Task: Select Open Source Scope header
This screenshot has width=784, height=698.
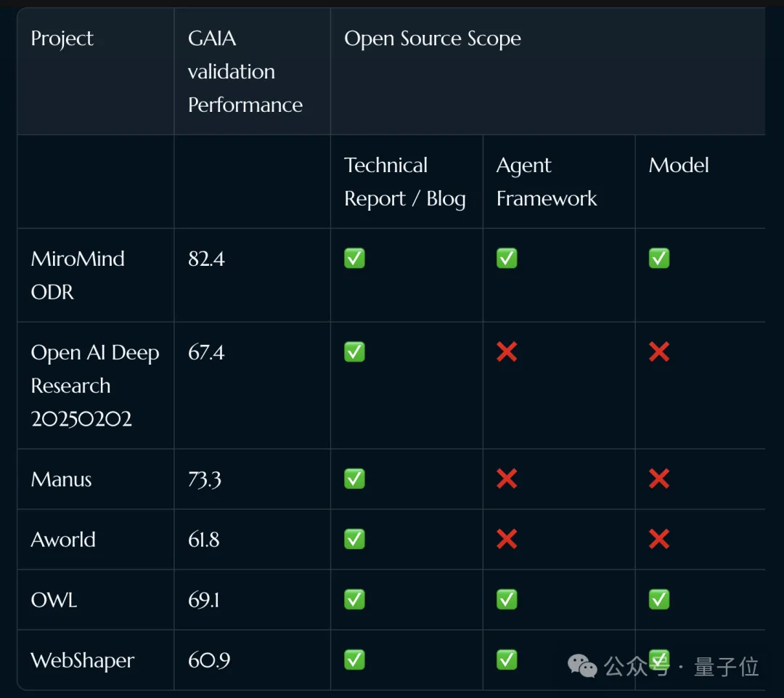Action: coord(433,39)
